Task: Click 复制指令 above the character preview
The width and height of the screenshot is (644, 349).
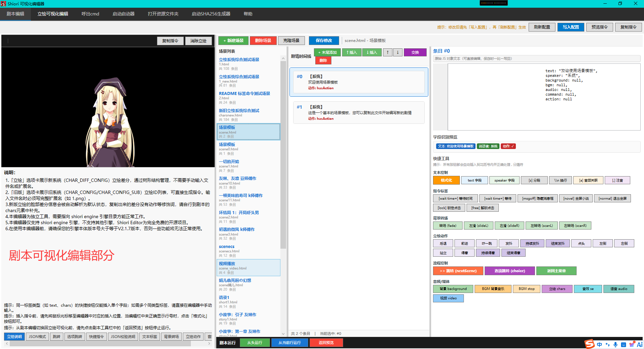Action: coord(170,41)
